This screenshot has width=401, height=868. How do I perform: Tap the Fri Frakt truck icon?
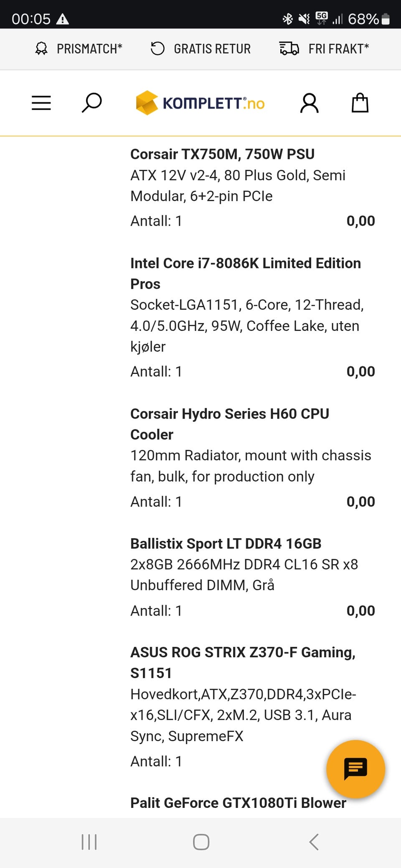pos(289,49)
